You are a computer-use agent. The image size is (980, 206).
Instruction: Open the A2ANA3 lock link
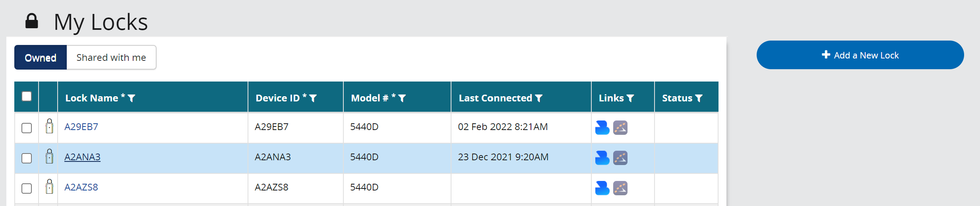[x=82, y=157]
